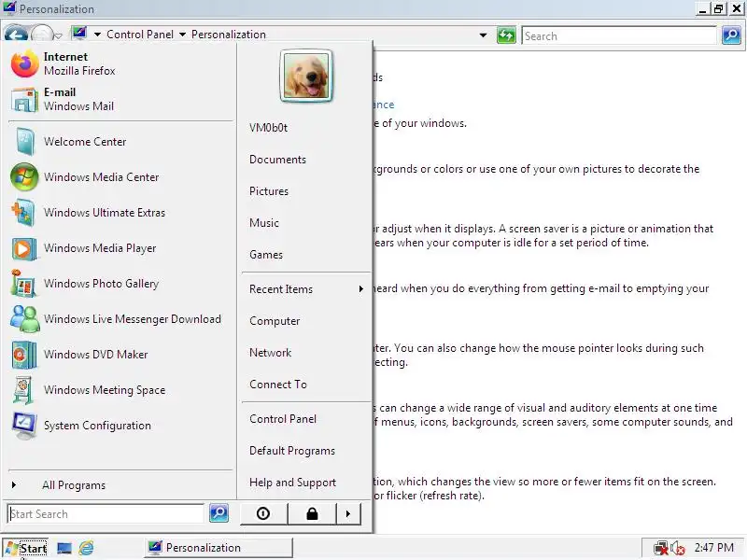The height and width of the screenshot is (560, 747).
Task: Click the muted volume tray icon
Action: (678, 548)
